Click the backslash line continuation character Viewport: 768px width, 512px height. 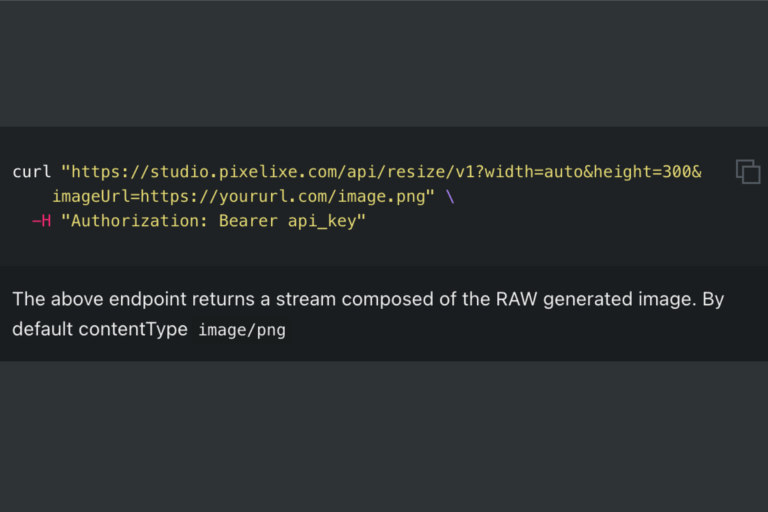tap(450, 196)
